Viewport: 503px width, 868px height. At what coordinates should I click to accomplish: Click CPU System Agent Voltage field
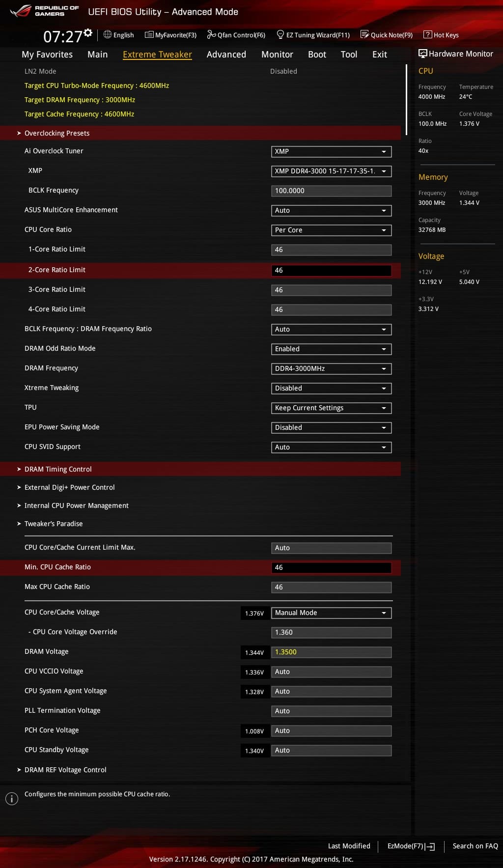point(332,691)
